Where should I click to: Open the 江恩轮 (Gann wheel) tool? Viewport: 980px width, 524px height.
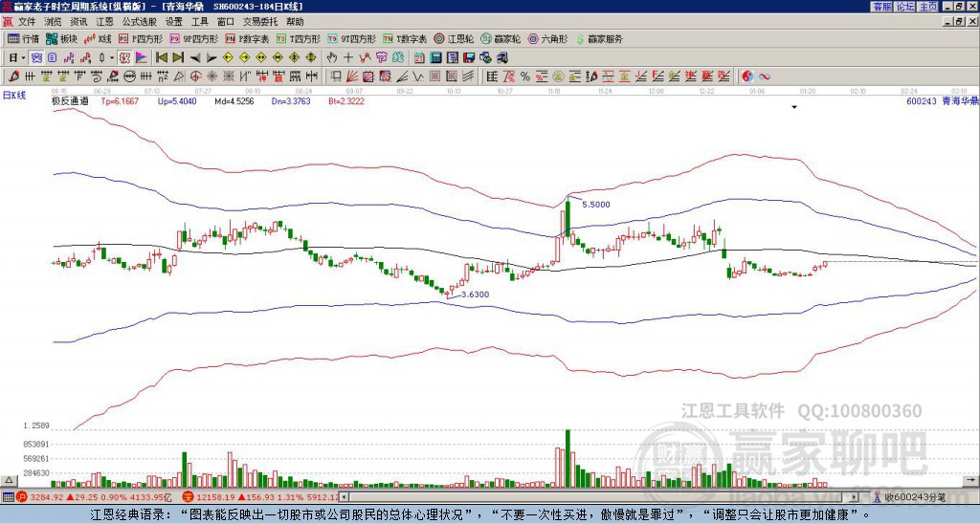tap(457, 39)
